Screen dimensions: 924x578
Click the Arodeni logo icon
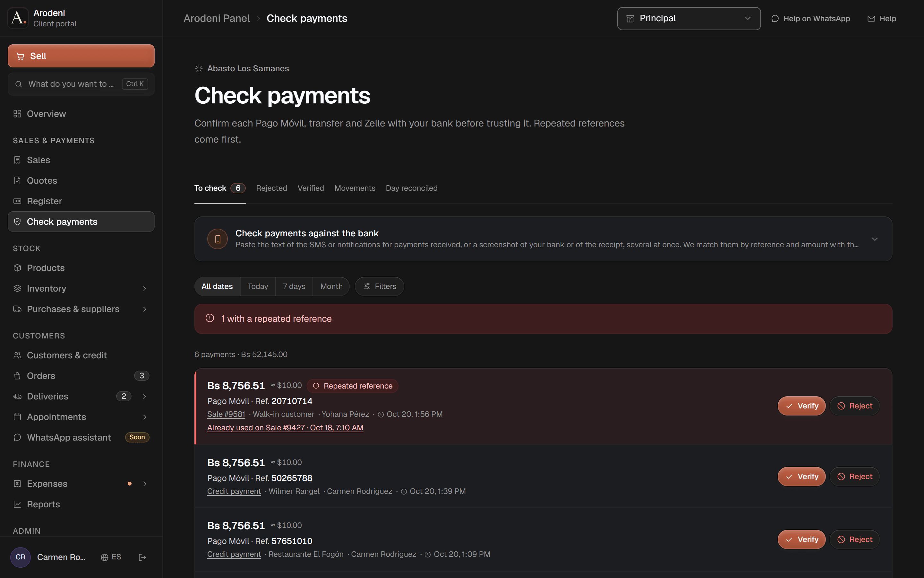pos(18,18)
